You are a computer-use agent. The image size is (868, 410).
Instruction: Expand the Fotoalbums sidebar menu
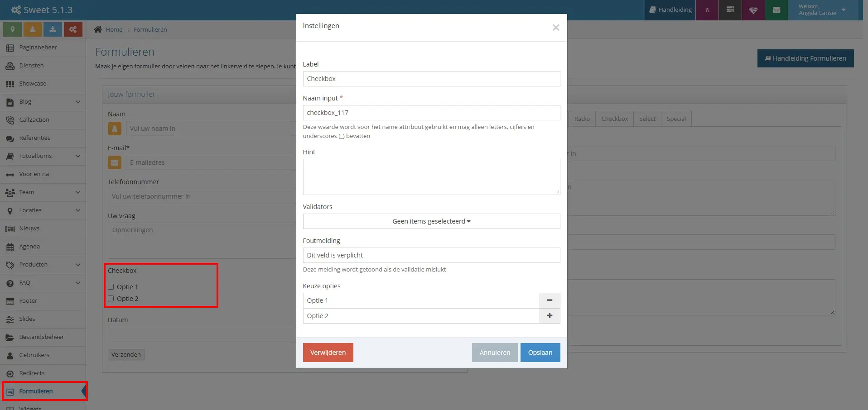(x=43, y=156)
